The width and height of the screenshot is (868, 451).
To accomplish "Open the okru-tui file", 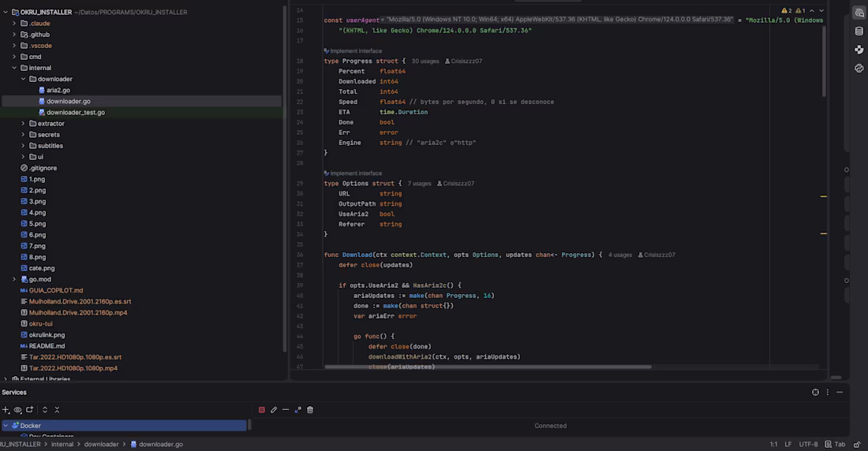I will pyautogui.click(x=40, y=324).
